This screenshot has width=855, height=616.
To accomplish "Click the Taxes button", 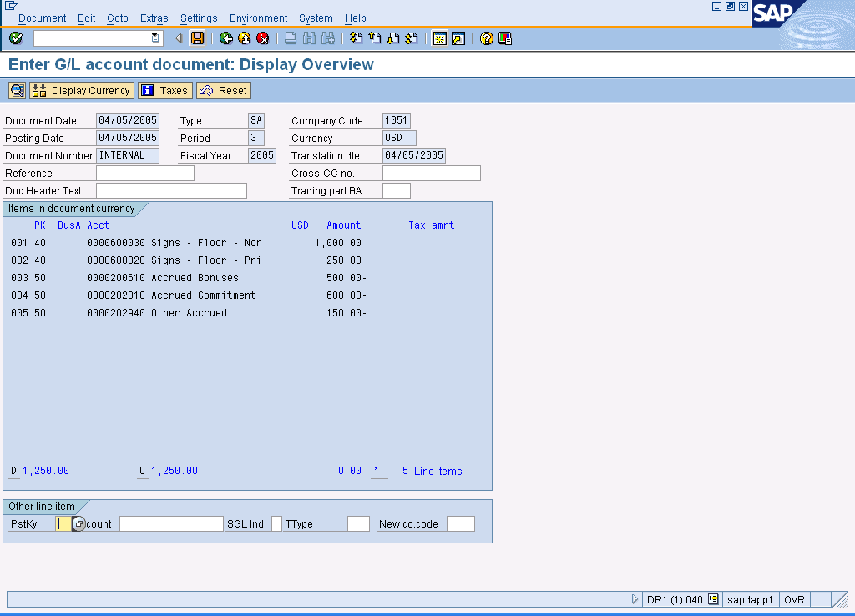I will 165,90.
